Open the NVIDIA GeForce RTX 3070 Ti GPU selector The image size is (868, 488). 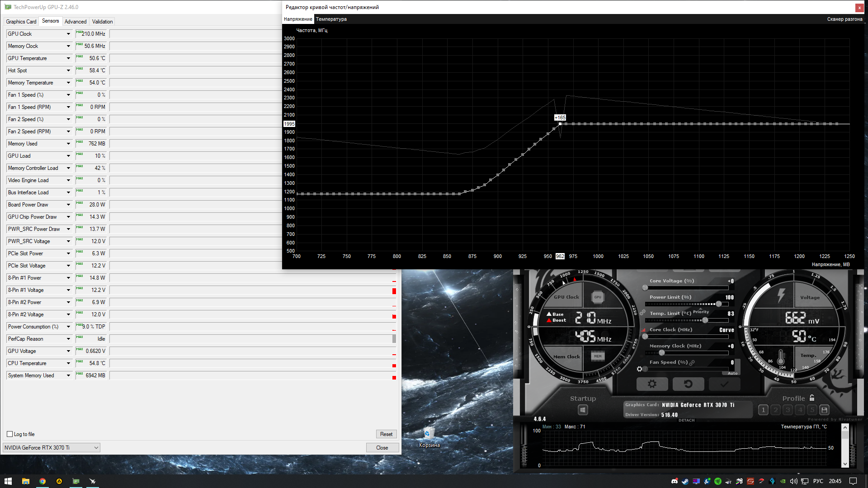[51, 448]
